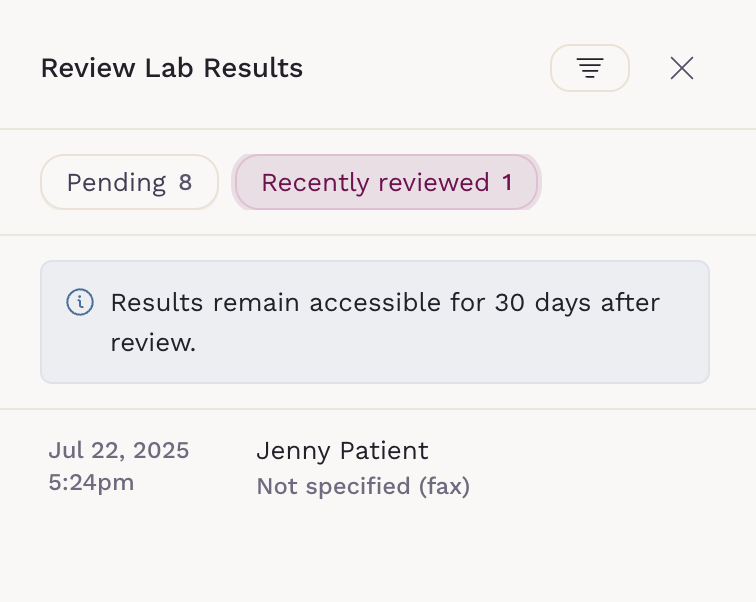Select the Recently reviewed tab
The image size is (756, 602).
click(x=386, y=182)
